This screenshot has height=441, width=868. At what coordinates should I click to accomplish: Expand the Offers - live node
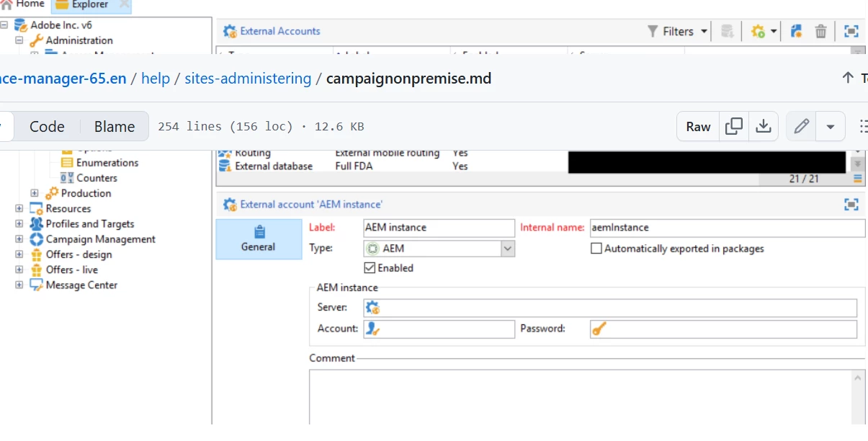pos(19,269)
